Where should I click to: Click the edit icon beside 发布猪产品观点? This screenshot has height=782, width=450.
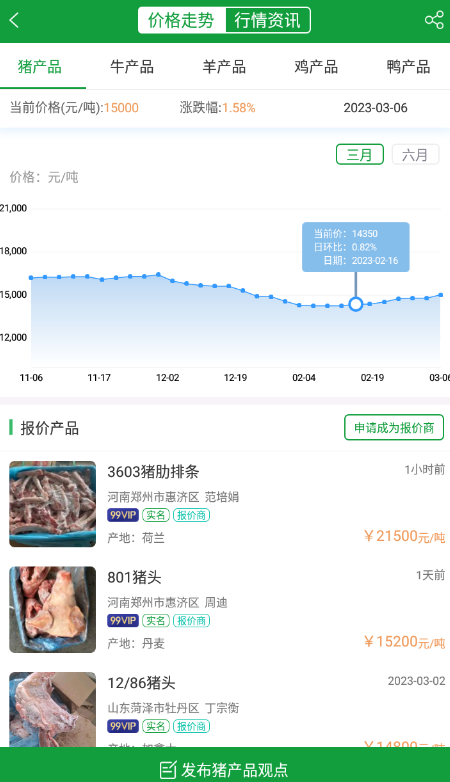pyautogui.click(x=168, y=770)
